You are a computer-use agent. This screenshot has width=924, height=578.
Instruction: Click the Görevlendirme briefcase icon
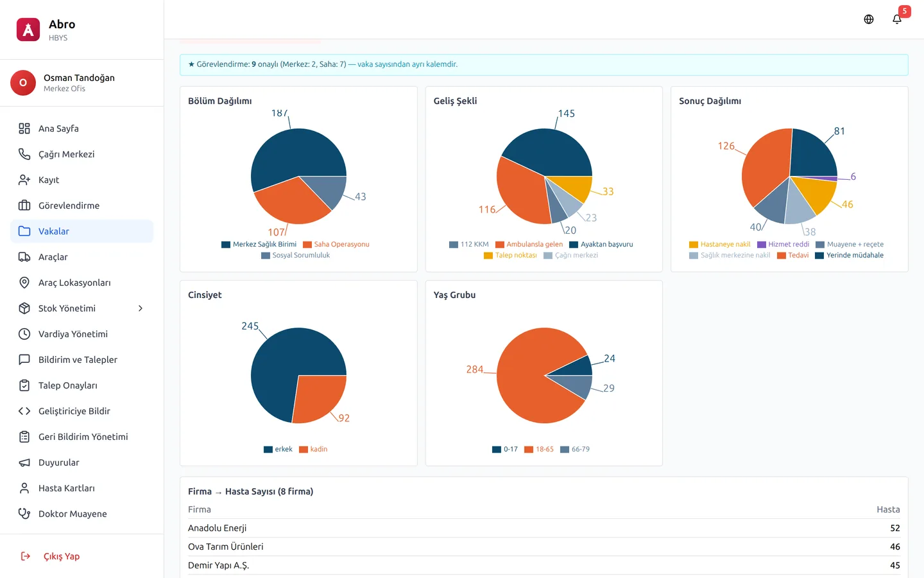pos(24,206)
